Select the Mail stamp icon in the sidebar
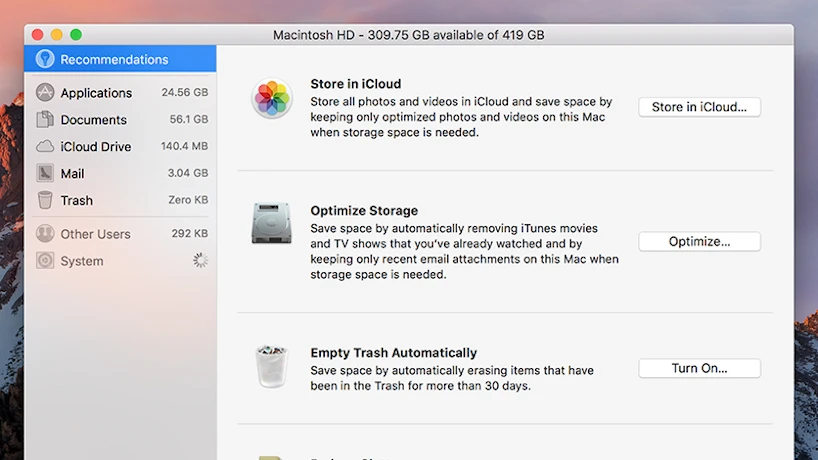818x460 pixels. tap(45, 173)
